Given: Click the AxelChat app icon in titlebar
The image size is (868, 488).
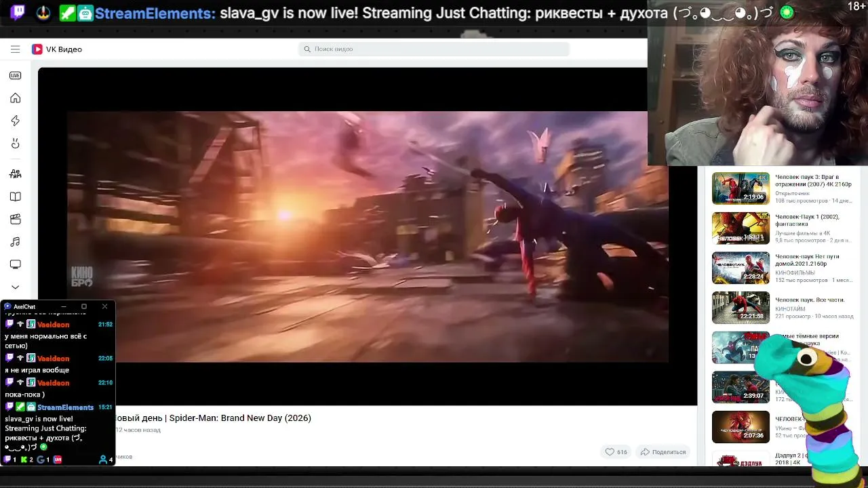Looking at the screenshot, I should [x=7, y=306].
